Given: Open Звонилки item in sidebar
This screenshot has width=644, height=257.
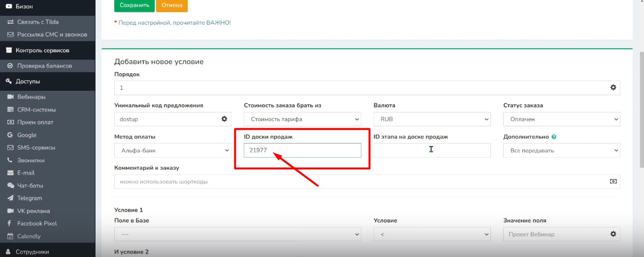Looking at the screenshot, I should point(31,160).
